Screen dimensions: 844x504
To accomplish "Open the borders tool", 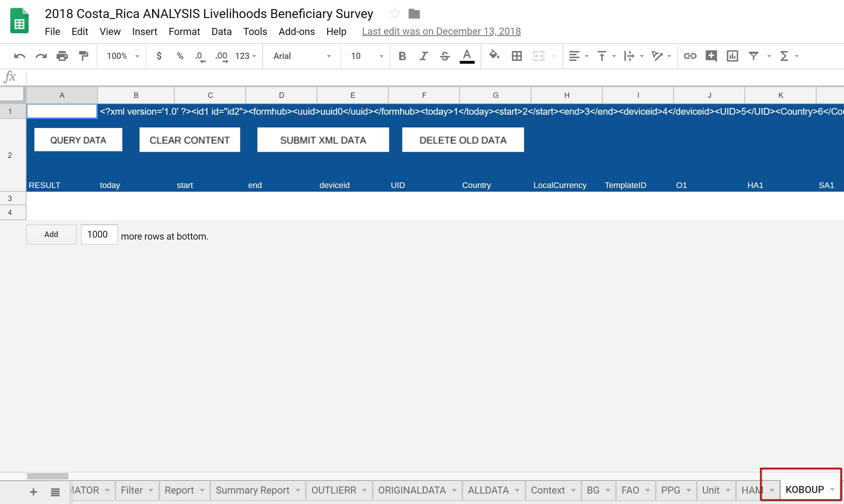I will tap(517, 56).
